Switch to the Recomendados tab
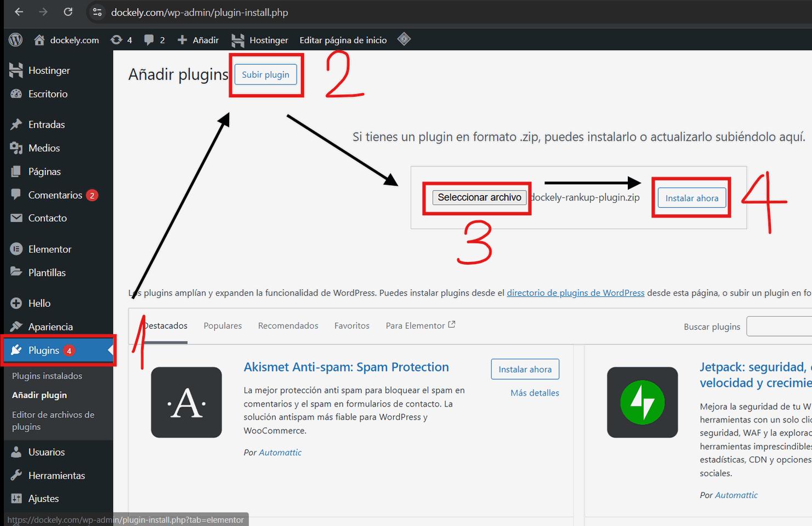The image size is (812, 526). pyautogui.click(x=288, y=326)
